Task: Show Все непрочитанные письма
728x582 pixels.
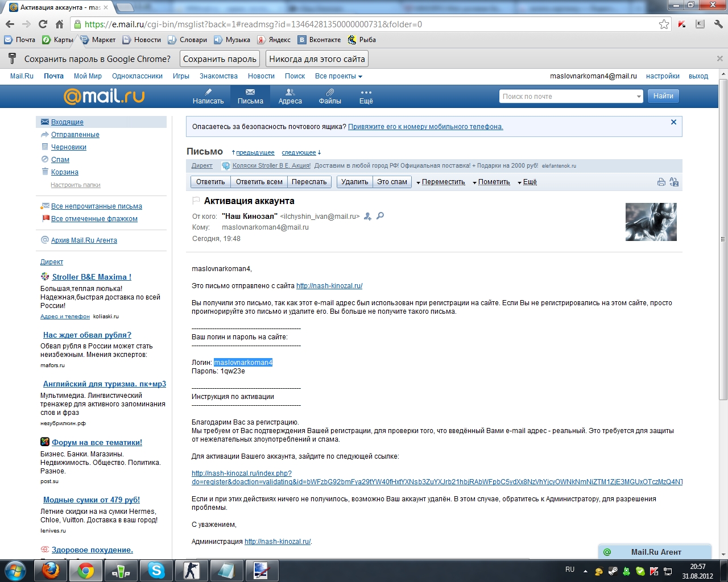Action: pos(97,206)
